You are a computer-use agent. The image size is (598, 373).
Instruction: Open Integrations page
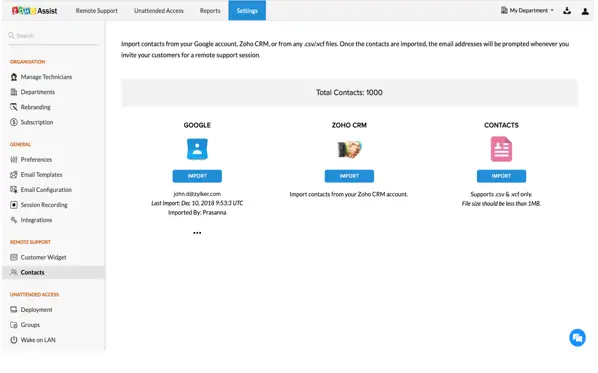tap(36, 220)
